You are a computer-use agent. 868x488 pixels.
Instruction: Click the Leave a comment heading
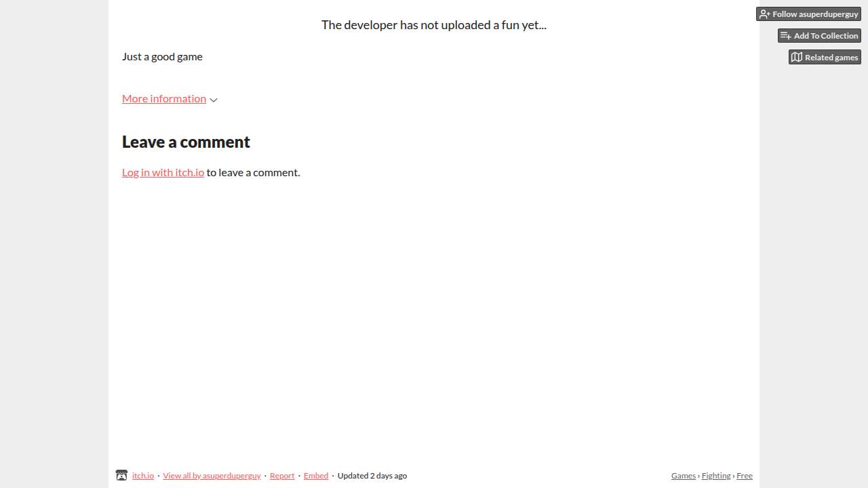point(186,142)
